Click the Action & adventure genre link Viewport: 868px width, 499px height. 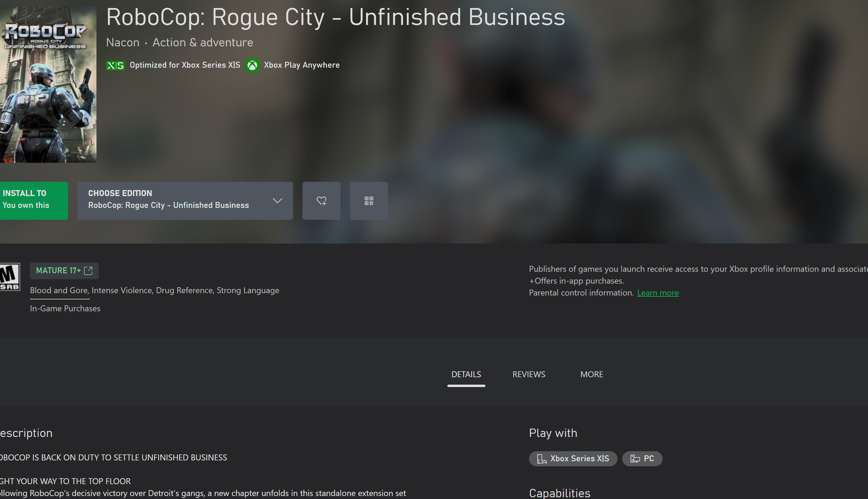pos(203,42)
